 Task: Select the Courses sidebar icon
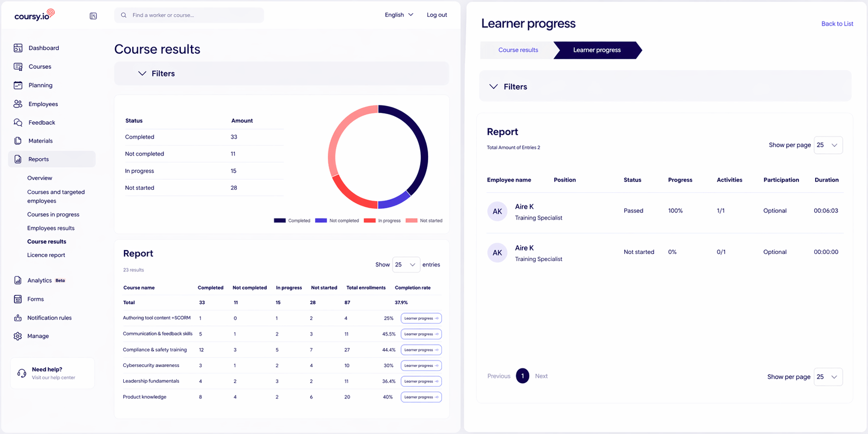tap(18, 67)
